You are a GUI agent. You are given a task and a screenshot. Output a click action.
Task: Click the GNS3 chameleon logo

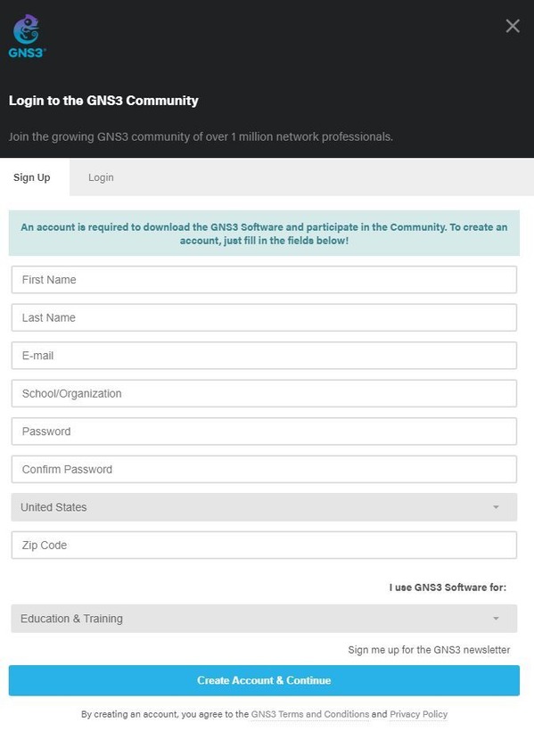tap(27, 37)
